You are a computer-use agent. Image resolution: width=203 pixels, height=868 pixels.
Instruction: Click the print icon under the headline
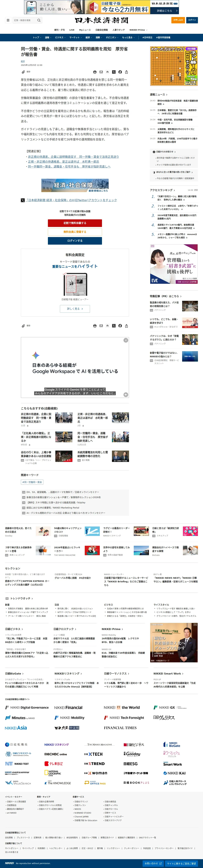pos(95,72)
